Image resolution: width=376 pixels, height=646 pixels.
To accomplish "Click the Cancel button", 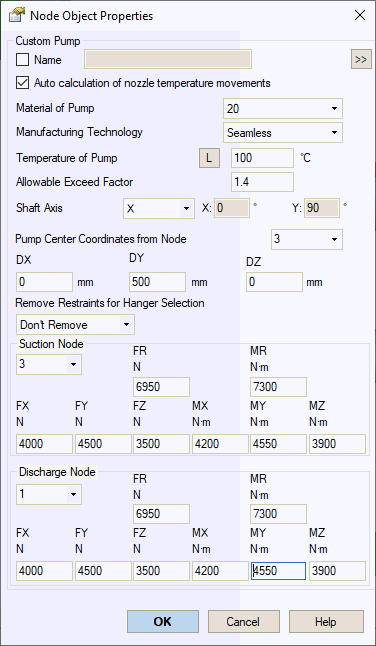I will click(244, 621).
